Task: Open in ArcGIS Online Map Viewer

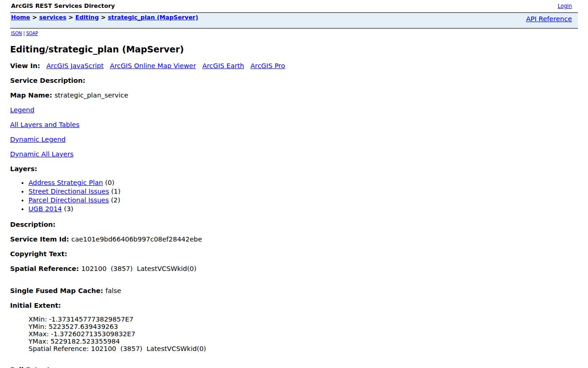Action: [153, 66]
